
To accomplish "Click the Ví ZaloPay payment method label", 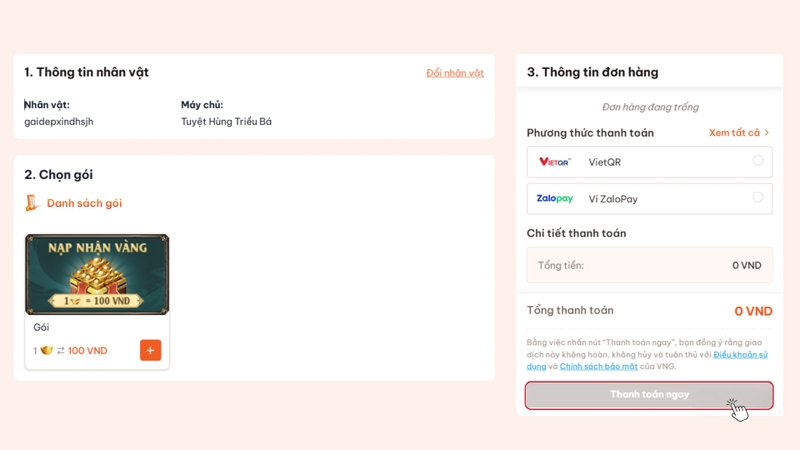I will point(613,199).
